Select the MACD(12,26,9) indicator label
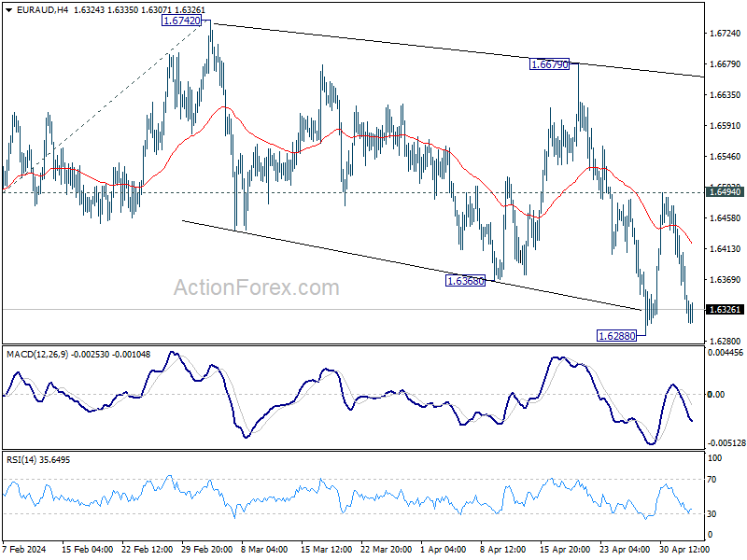This screenshot has width=747, height=560. (x=37, y=355)
